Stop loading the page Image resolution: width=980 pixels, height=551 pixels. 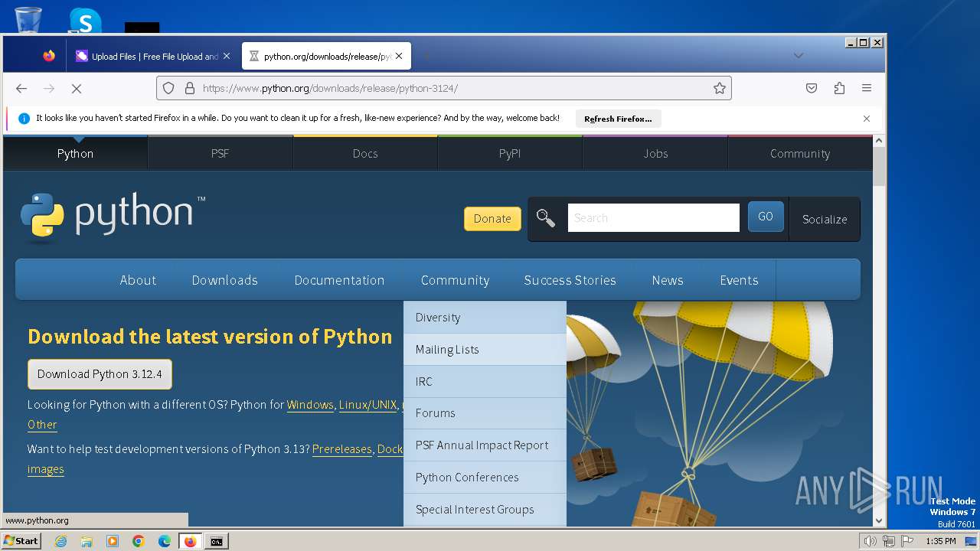pos(77,88)
